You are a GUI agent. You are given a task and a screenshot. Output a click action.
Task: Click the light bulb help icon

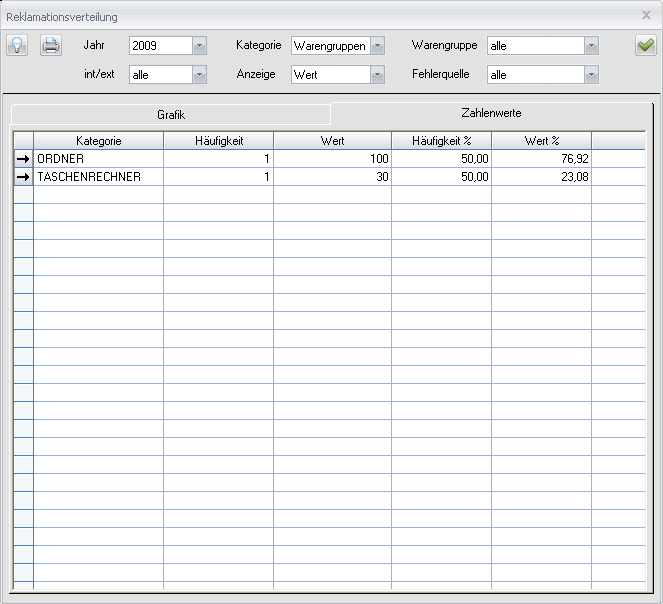[x=18, y=45]
